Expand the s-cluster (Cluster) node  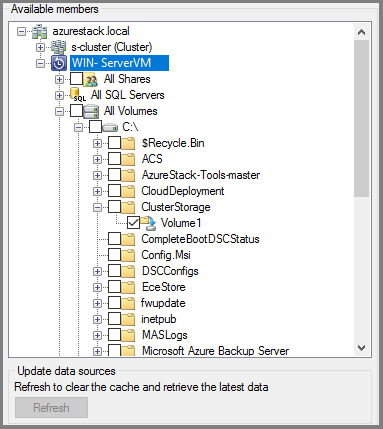(40, 47)
